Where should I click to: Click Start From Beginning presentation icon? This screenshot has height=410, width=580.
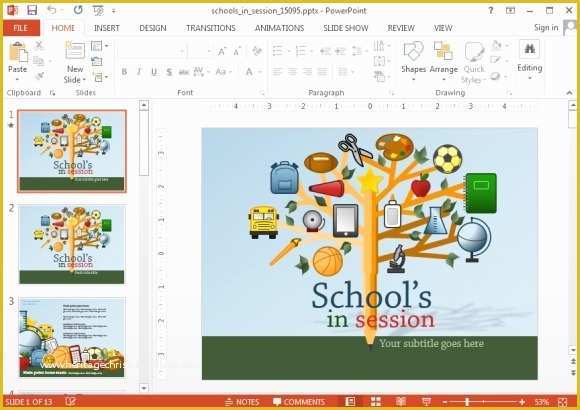coord(98,11)
